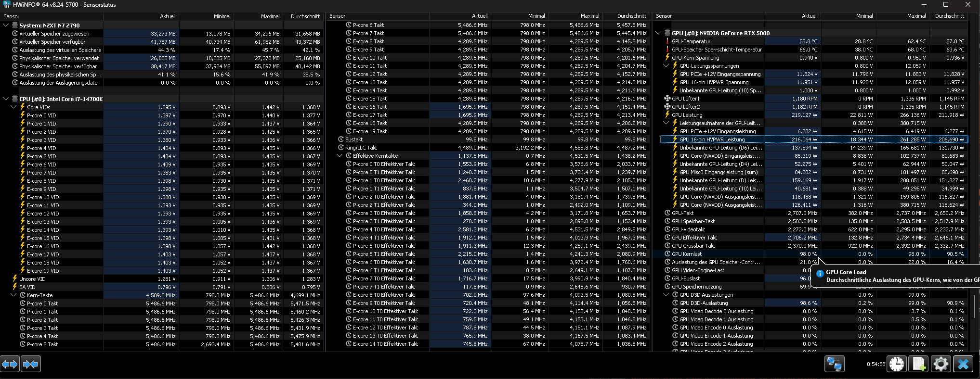Click the clock icon beside GPU-Takt
Screen dimensions: 980x379
point(667,213)
